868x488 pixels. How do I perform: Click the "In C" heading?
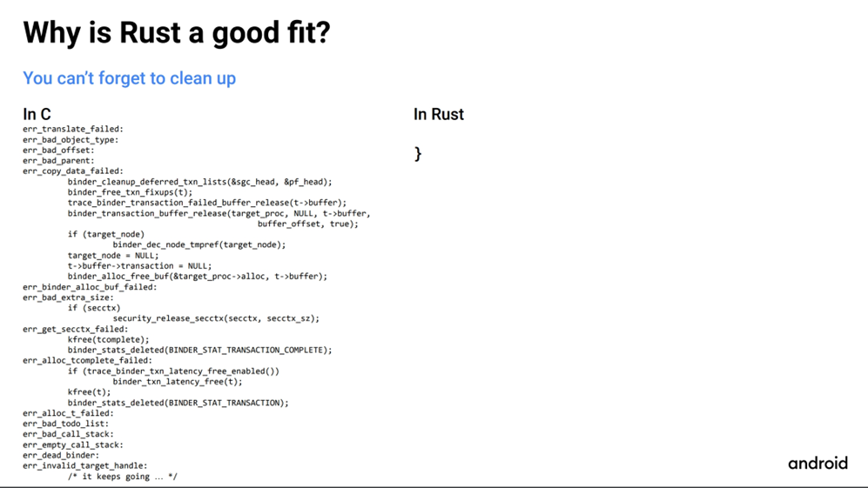tap(37, 114)
